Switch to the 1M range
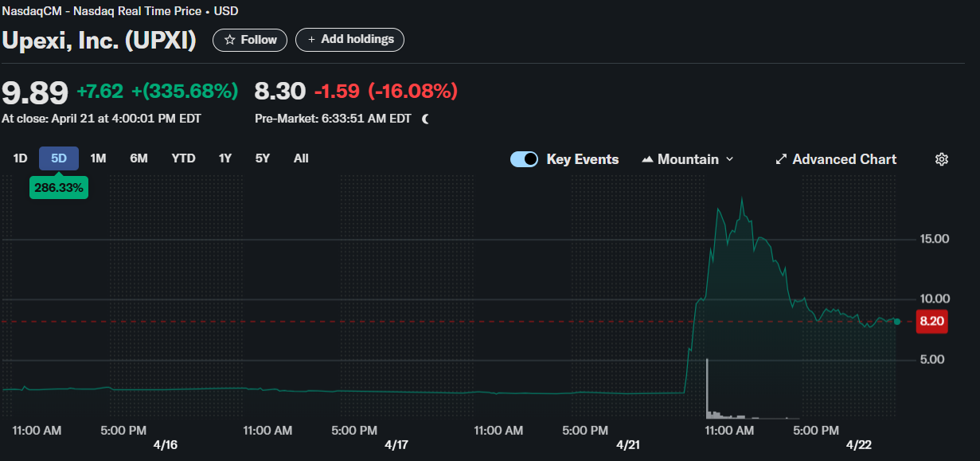This screenshot has height=461, width=980. 98,158
